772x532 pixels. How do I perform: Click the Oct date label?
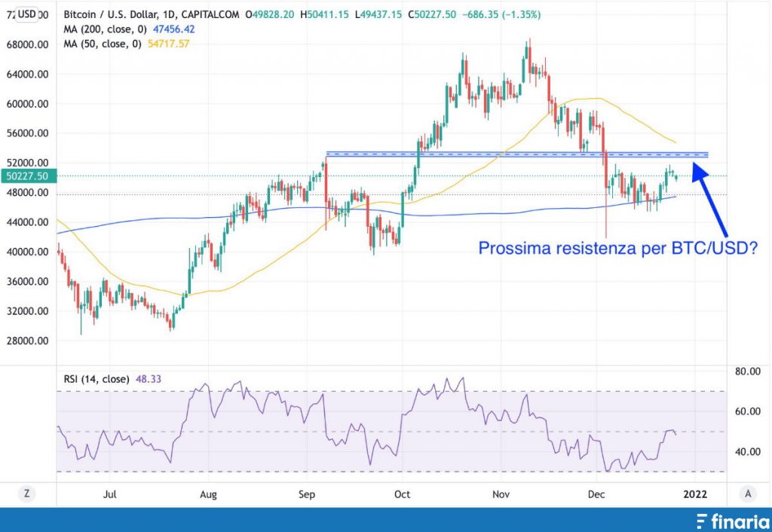[x=403, y=494]
